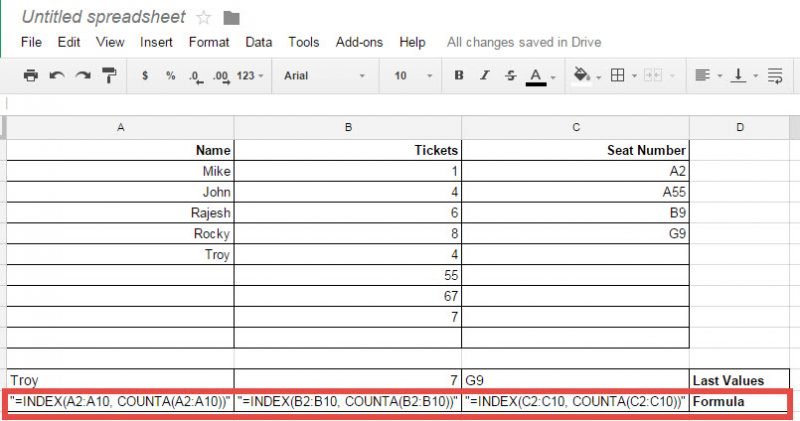Open the Format menu
This screenshot has width=800, height=421.
tap(209, 42)
